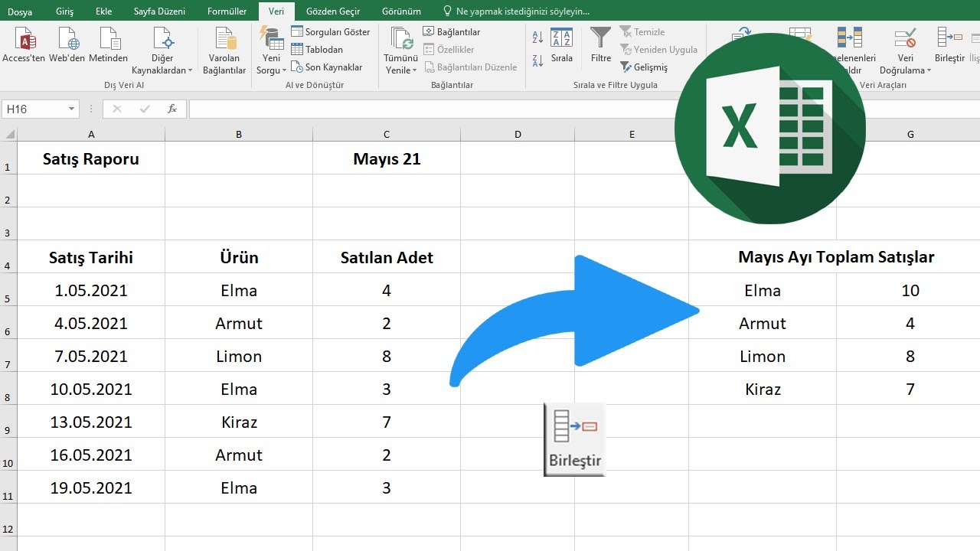Switch to the Ekle tab
980x551 pixels.
(103, 11)
